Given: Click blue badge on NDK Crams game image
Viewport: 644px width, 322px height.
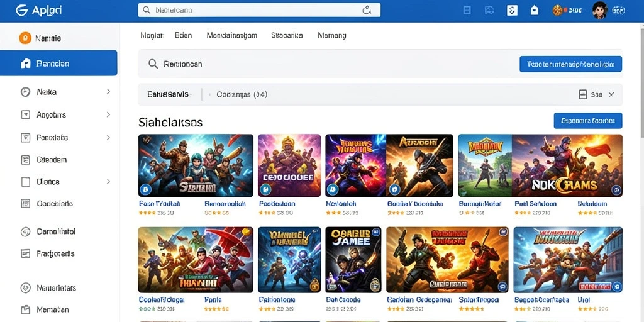Looking at the screenshot, I should tap(615, 189).
